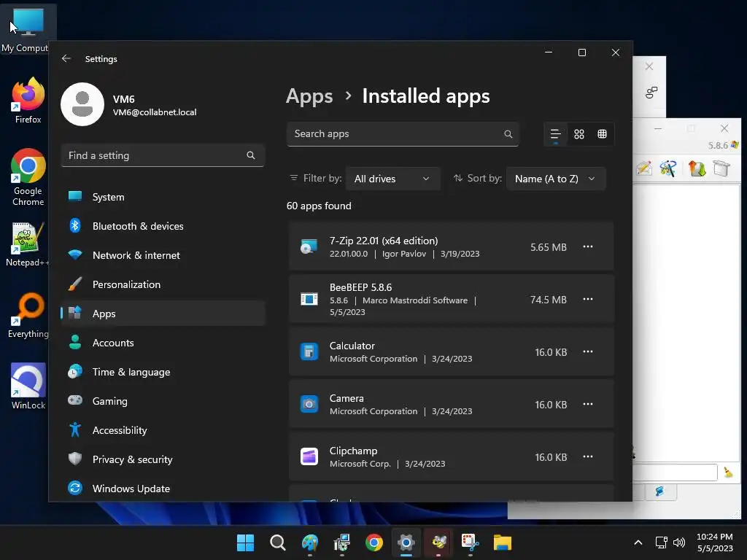Open more options for Clipchamp
747x560 pixels.
coord(588,456)
